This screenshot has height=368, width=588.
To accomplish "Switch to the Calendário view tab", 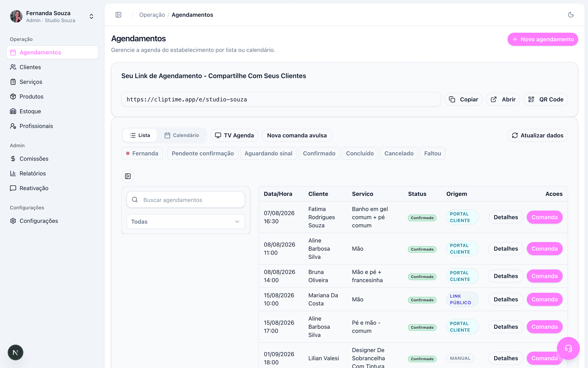I will click(182, 135).
